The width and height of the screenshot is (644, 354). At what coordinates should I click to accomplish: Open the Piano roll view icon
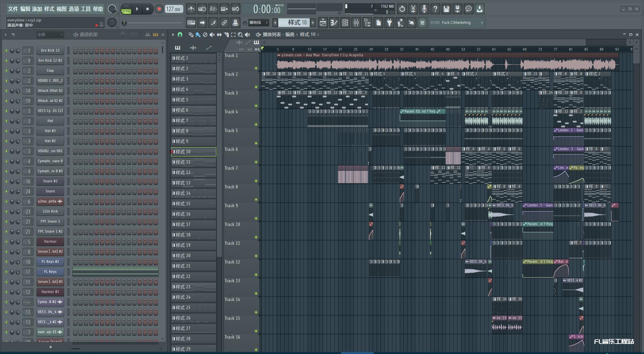[334, 23]
